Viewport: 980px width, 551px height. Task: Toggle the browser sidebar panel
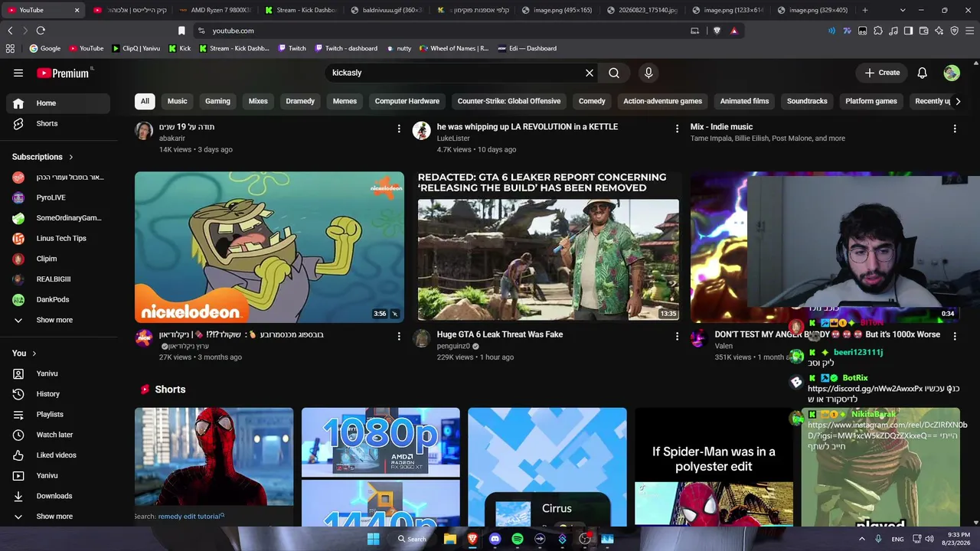coord(908,31)
